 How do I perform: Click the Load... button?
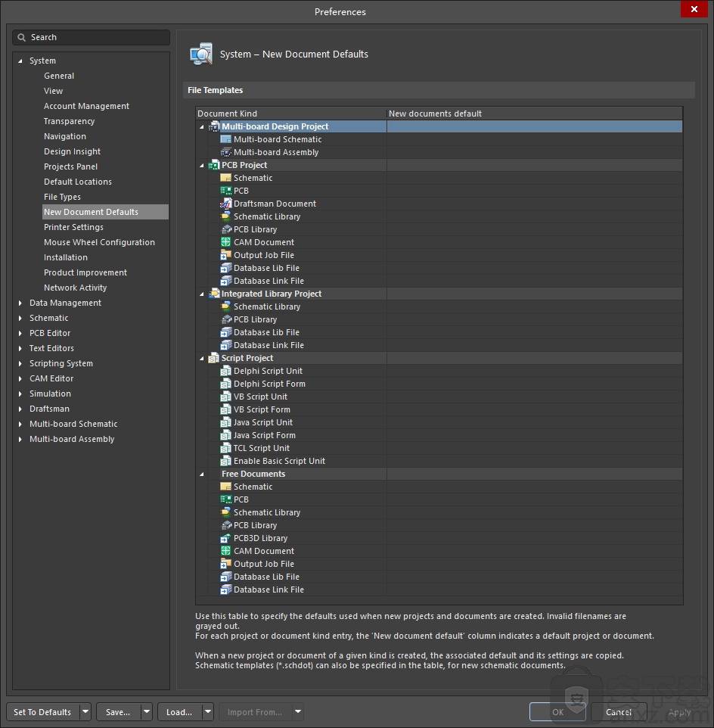(179, 712)
